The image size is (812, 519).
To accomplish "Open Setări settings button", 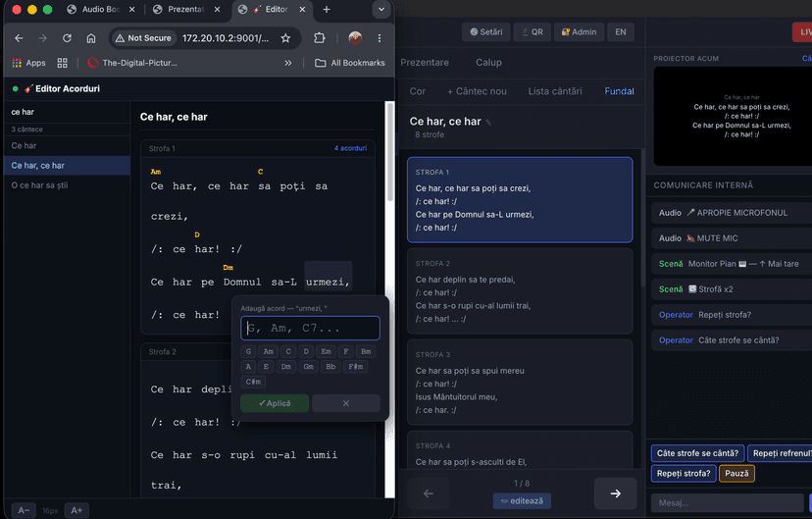I will tap(485, 32).
